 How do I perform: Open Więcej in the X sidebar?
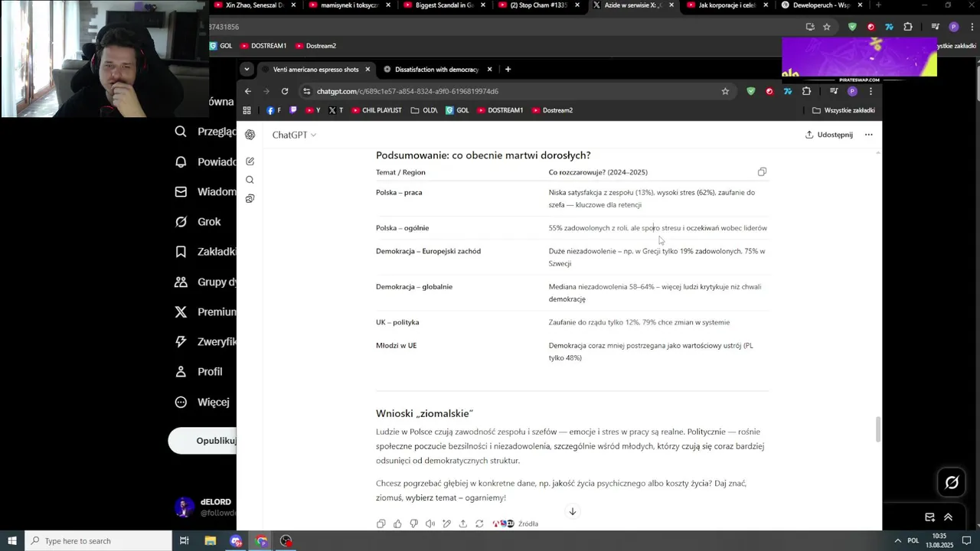[203, 402]
